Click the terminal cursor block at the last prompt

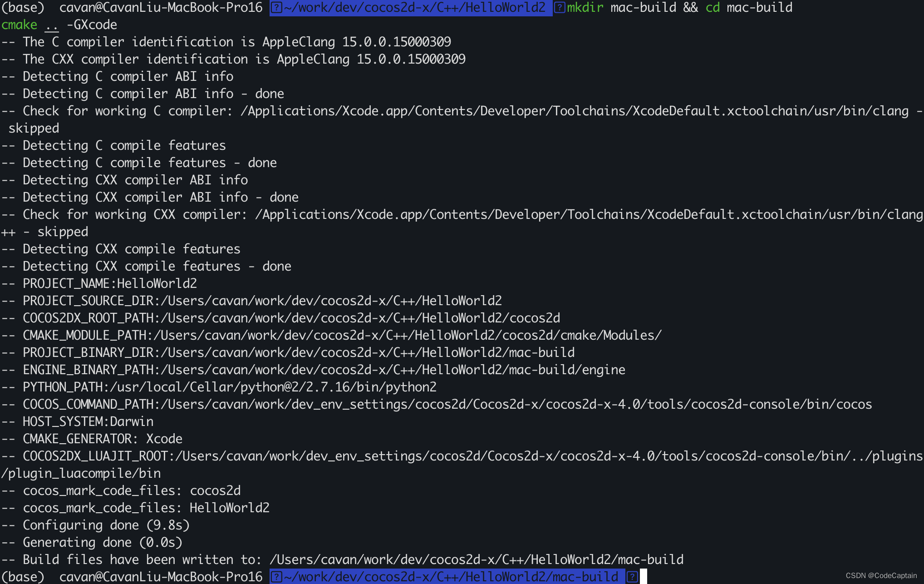point(643,577)
